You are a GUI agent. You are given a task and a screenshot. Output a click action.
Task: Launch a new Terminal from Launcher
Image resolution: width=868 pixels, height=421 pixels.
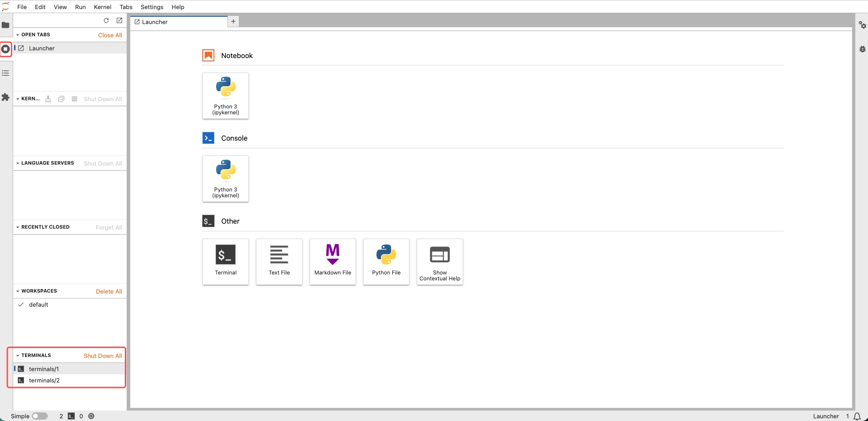226,262
